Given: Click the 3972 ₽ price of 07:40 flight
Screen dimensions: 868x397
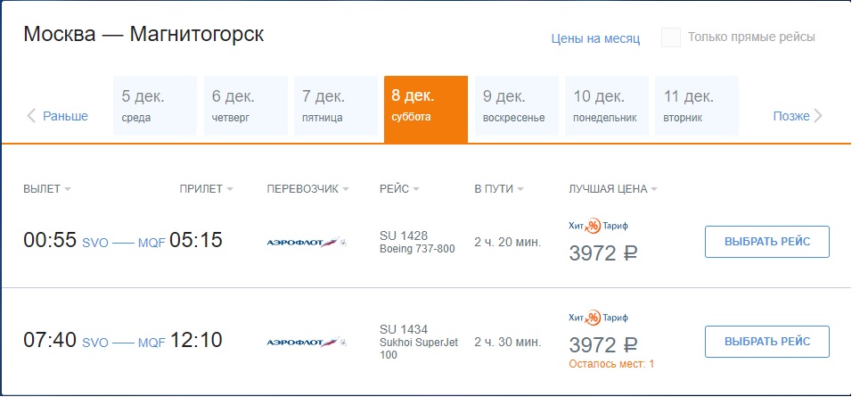Looking at the screenshot, I should pos(602,345).
